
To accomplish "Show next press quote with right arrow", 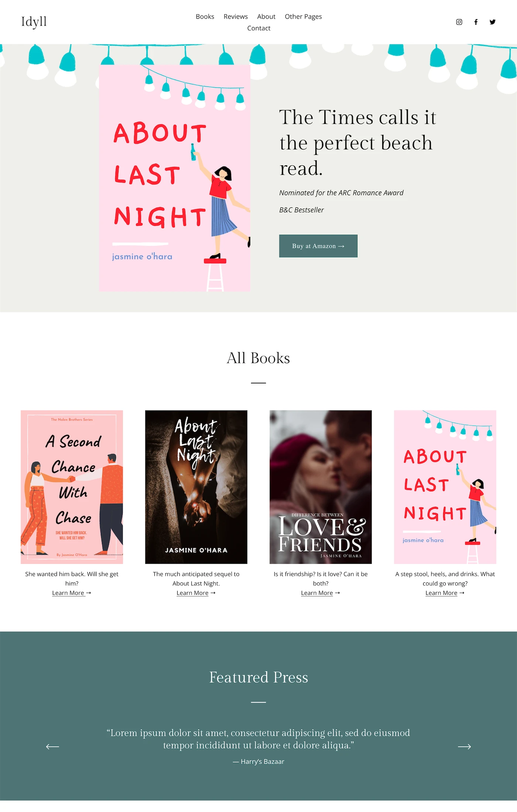I will click(x=464, y=746).
